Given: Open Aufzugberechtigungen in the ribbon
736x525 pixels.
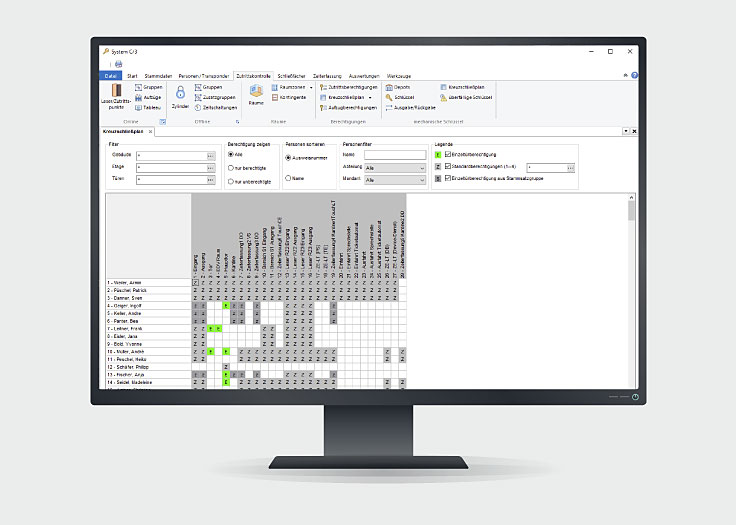Looking at the screenshot, I should click(348, 108).
